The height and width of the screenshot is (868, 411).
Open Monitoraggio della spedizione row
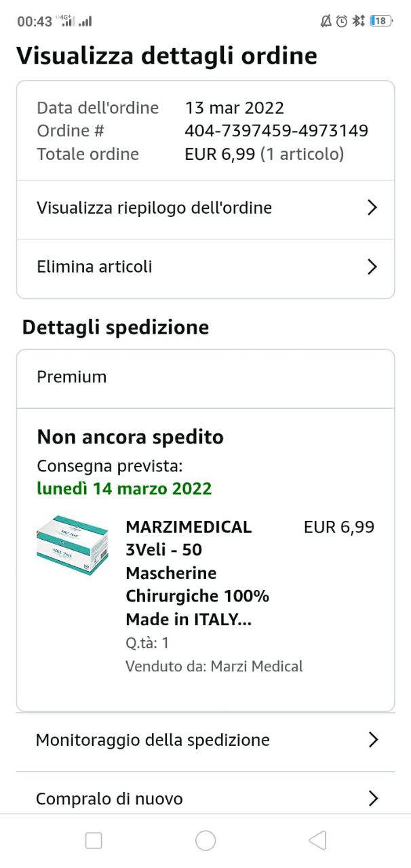point(153,739)
